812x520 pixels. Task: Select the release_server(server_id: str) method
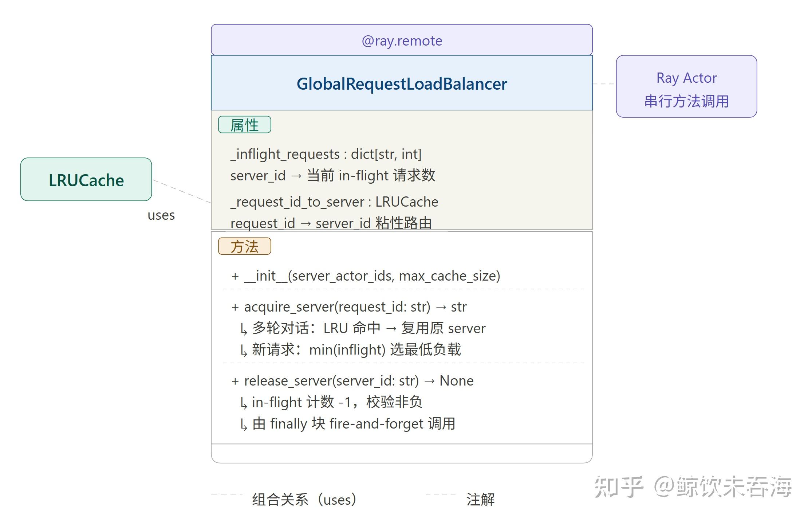coord(352,381)
